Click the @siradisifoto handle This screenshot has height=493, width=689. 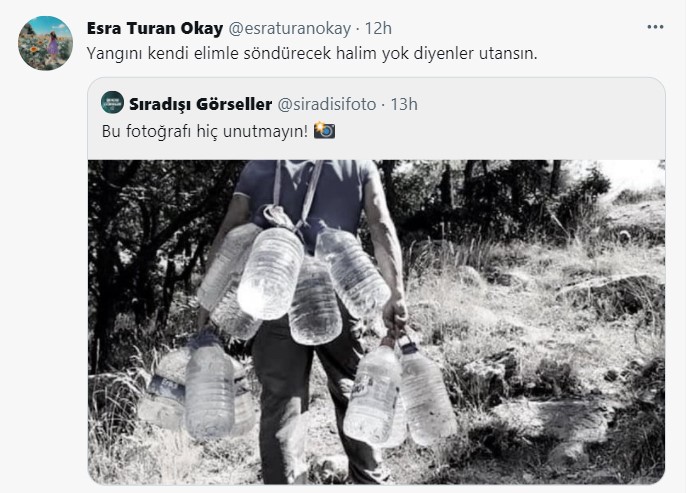point(326,105)
